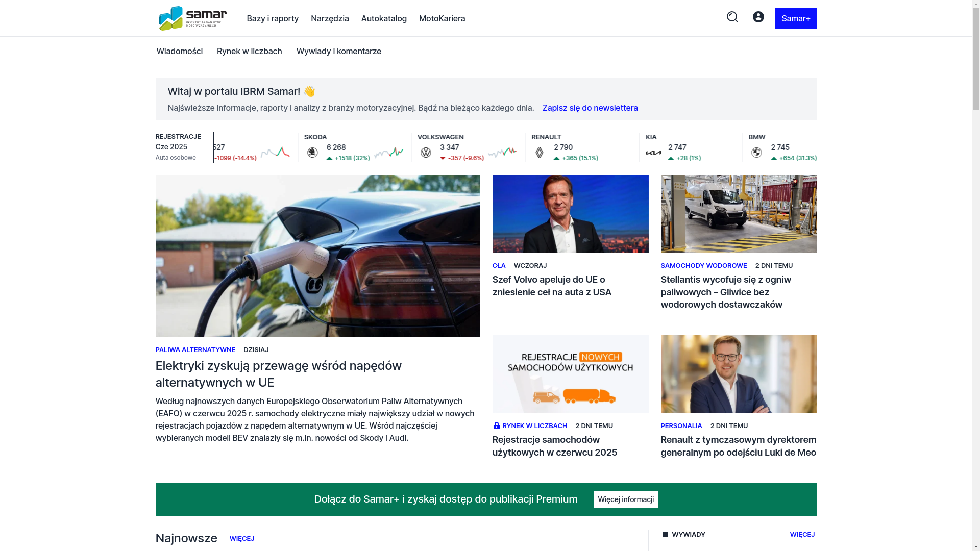Click the electric car charging thumbnail
Viewport: 980px width, 551px height.
[317, 256]
